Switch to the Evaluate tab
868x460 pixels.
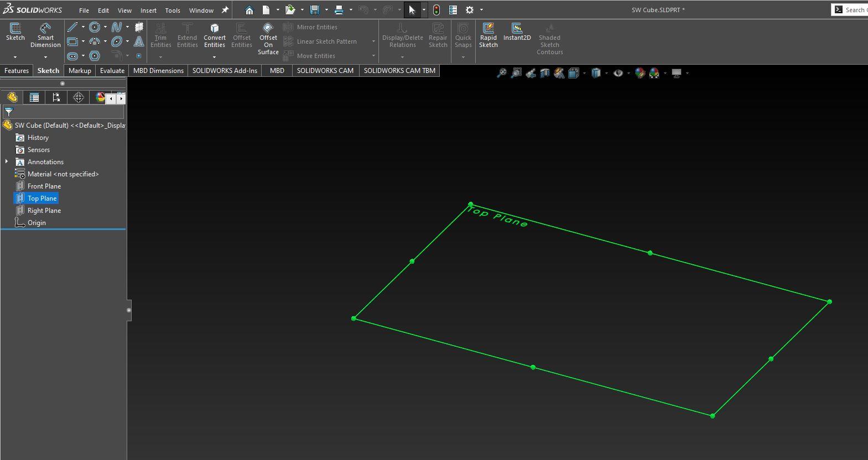click(112, 71)
